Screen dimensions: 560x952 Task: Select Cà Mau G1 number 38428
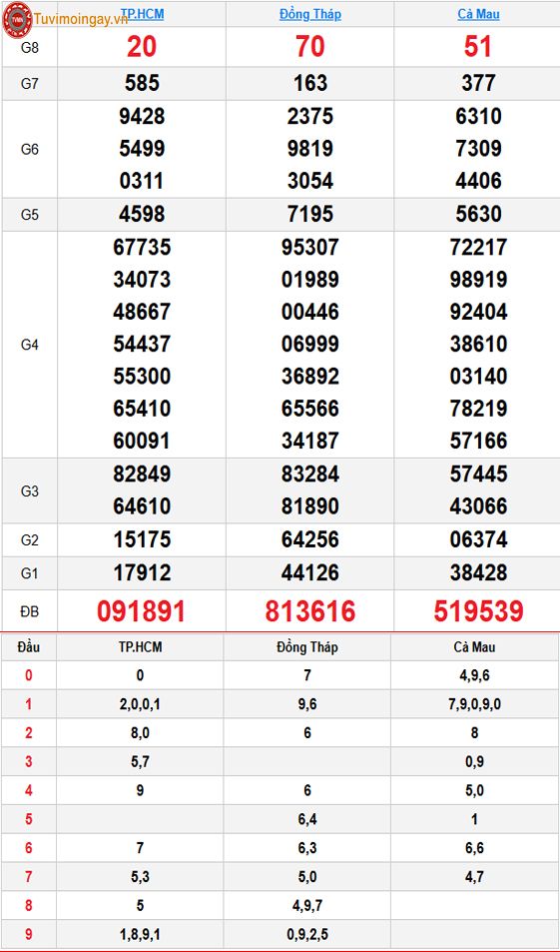478,572
